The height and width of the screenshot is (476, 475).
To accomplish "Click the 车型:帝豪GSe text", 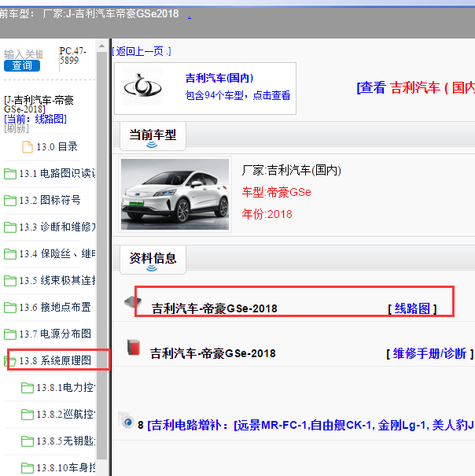I will [277, 192].
